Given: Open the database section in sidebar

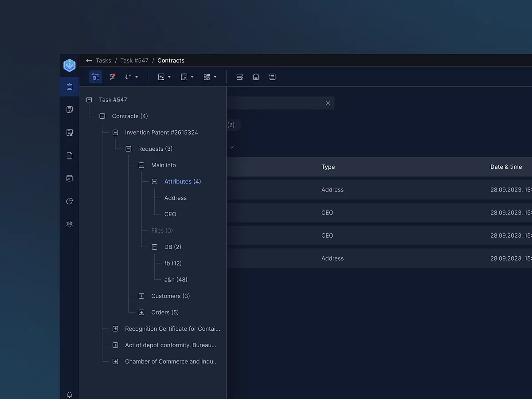Looking at the screenshot, I should [70, 178].
